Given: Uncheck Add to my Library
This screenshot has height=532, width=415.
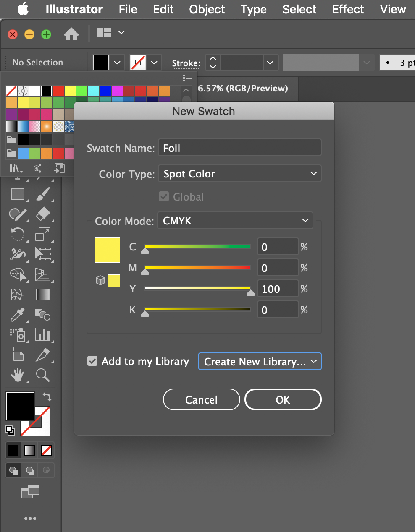Looking at the screenshot, I should [92, 361].
